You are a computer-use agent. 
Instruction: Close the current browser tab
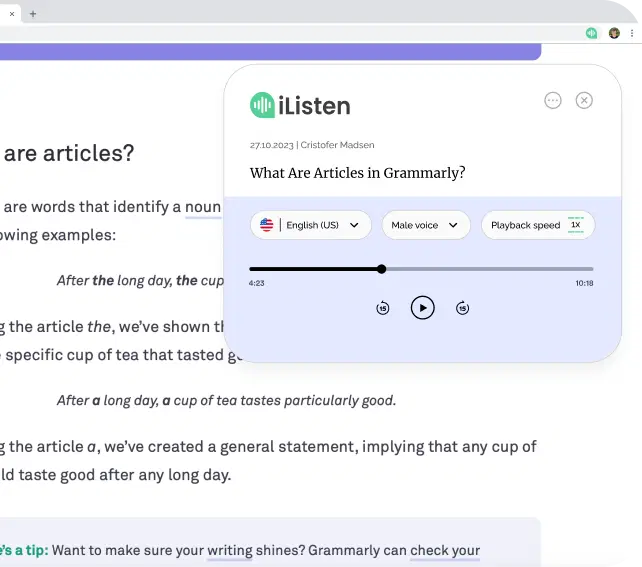click(x=12, y=14)
